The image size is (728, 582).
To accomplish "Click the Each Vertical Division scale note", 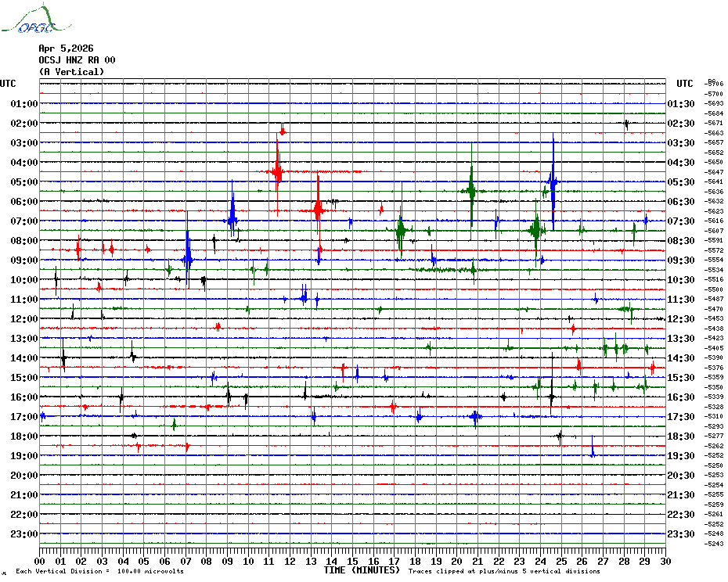I will [99, 571].
